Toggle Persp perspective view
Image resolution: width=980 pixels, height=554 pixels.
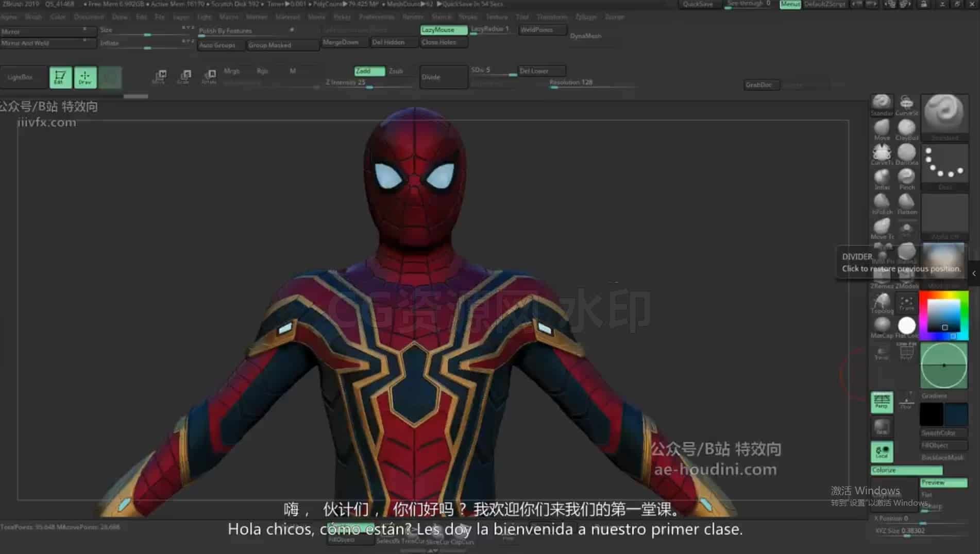pos(882,402)
